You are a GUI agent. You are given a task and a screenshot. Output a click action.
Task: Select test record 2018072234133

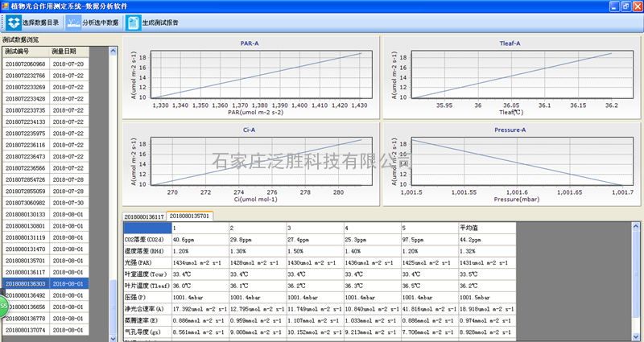pos(46,122)
